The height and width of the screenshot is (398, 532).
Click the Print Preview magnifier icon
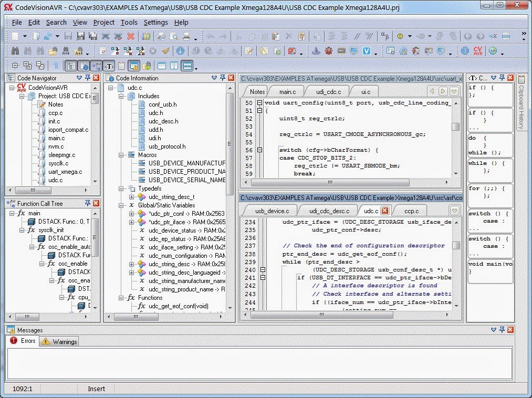(174, 36)
